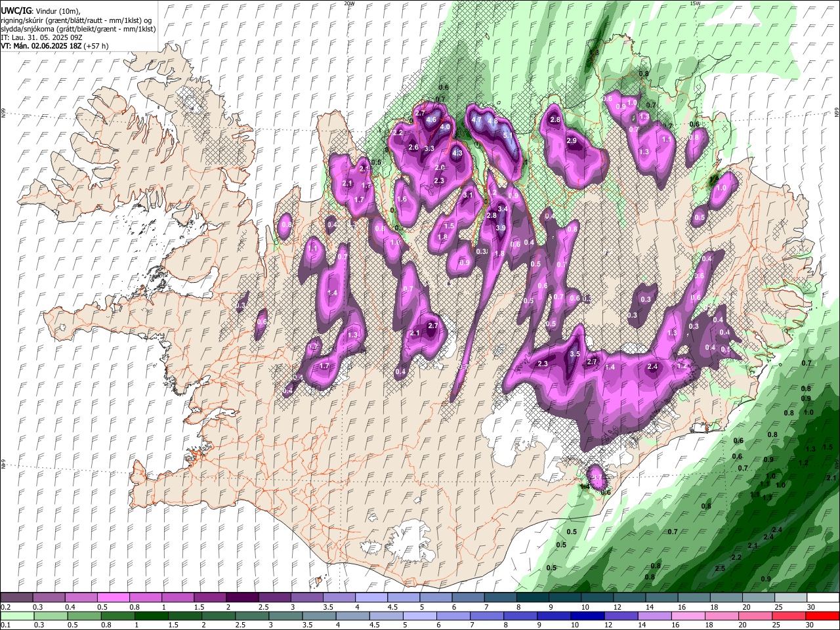This screenshot has height=630, width=840.
Task: Click the '2.9' value on the map
Action: click(x=571, y=140)
